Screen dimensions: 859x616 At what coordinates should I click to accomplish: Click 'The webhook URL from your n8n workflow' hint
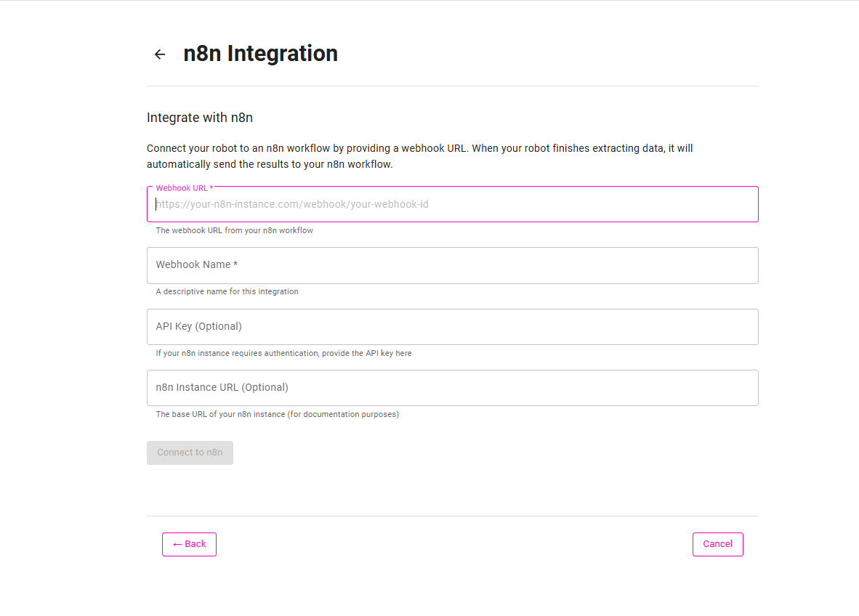coord(235,230)
